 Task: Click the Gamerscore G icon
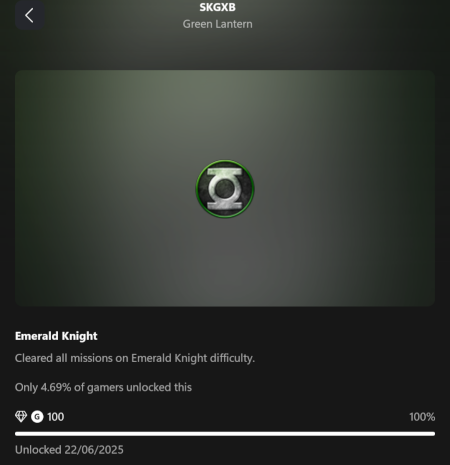point(37,417)
